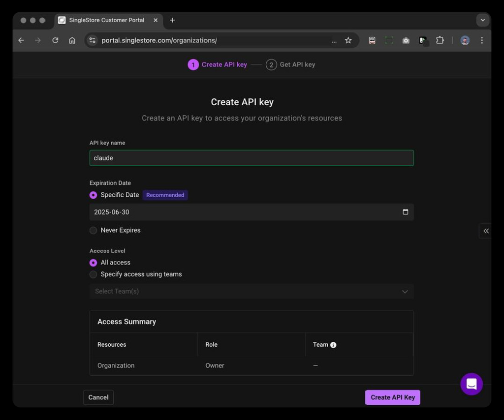The image size is (504, 420).
Task: Open the browser three-dot menu
Action: pos(482,40)
